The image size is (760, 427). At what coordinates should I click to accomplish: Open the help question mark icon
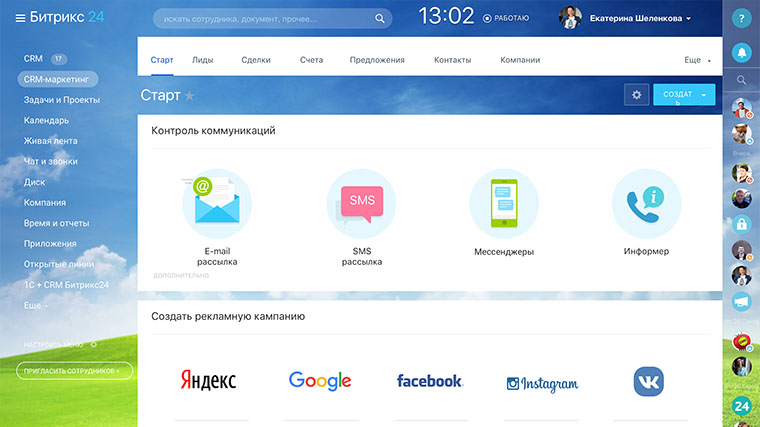741,18
